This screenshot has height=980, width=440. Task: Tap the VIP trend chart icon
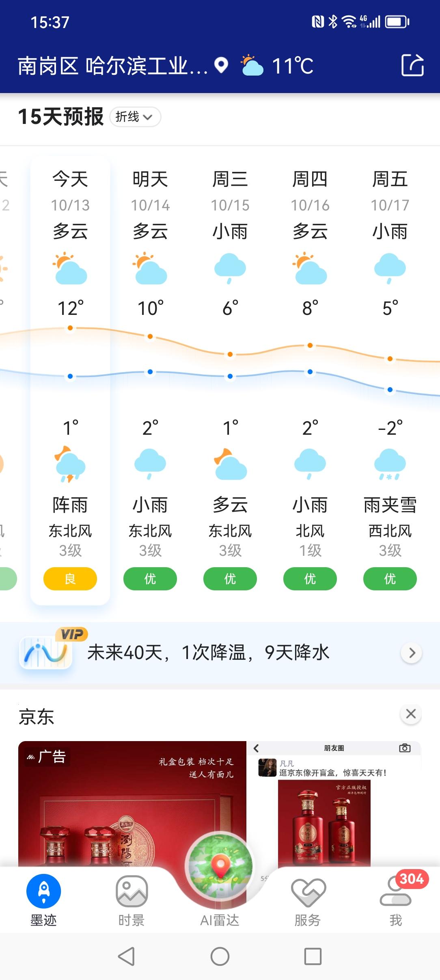46,653
